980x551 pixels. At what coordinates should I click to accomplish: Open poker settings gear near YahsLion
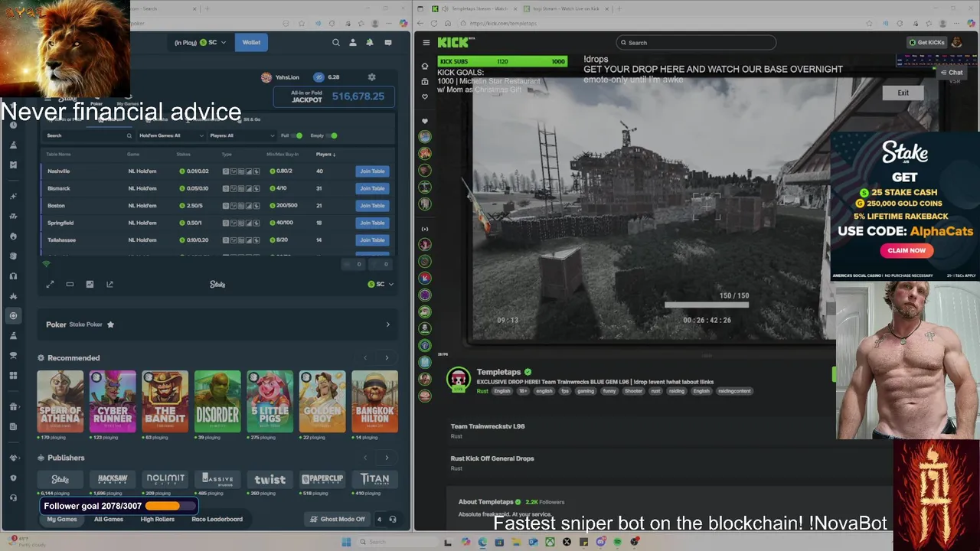372,77
